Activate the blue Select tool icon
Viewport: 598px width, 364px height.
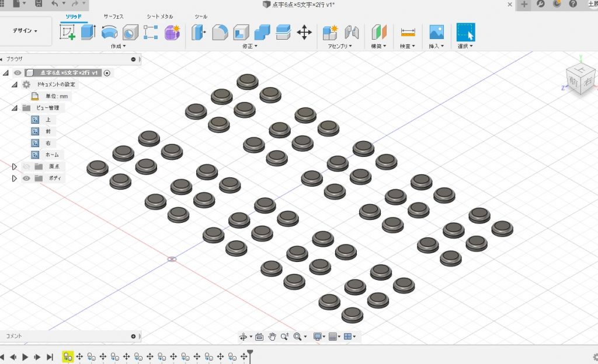click(465, 32)
